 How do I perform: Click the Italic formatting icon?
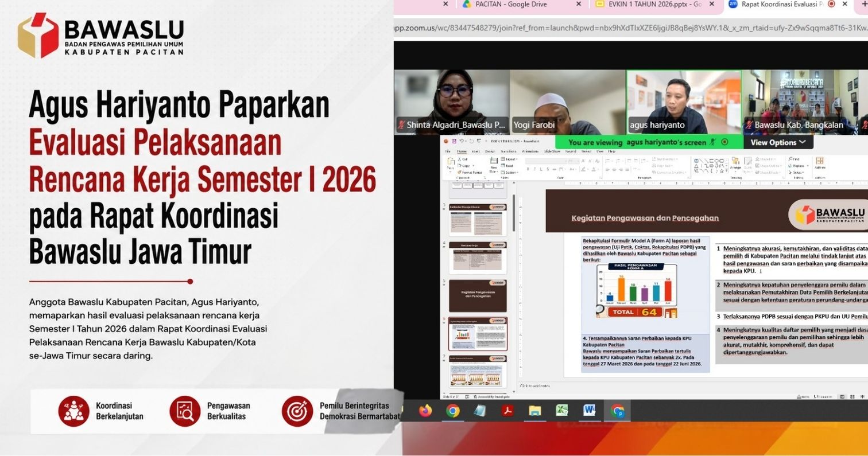point(534,169)
